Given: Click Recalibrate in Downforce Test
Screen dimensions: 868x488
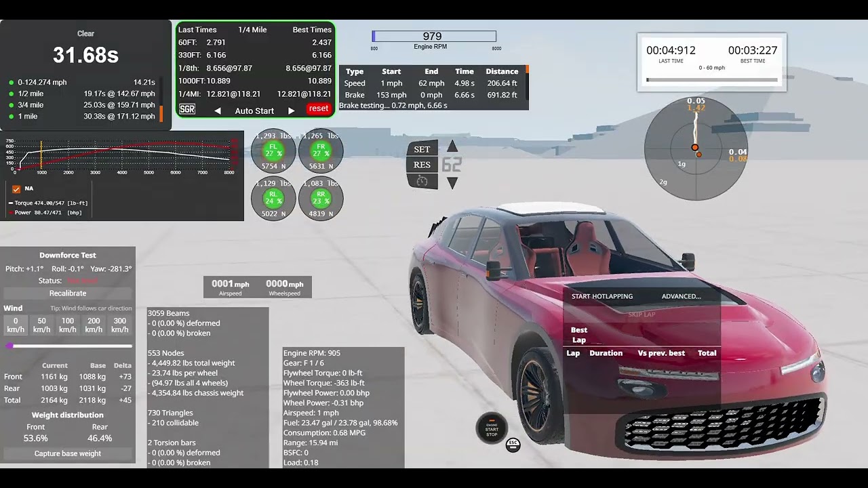Looking at the screenshot, I should point(68,293).
